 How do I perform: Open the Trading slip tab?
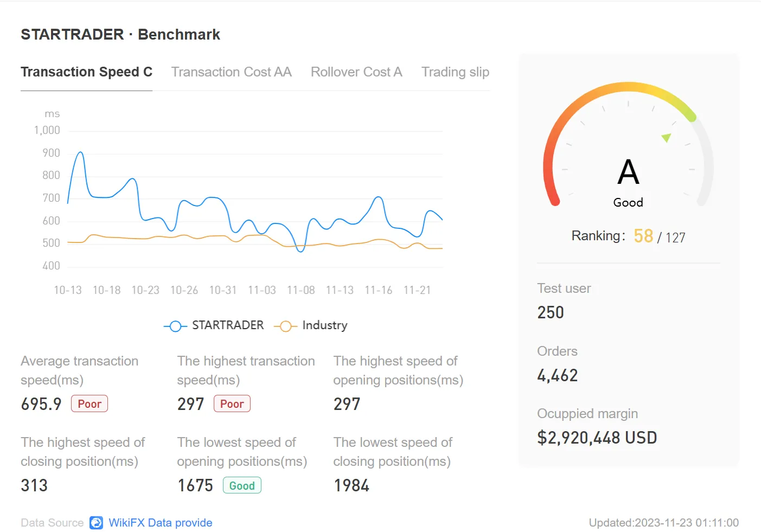[x=456, y=72]
